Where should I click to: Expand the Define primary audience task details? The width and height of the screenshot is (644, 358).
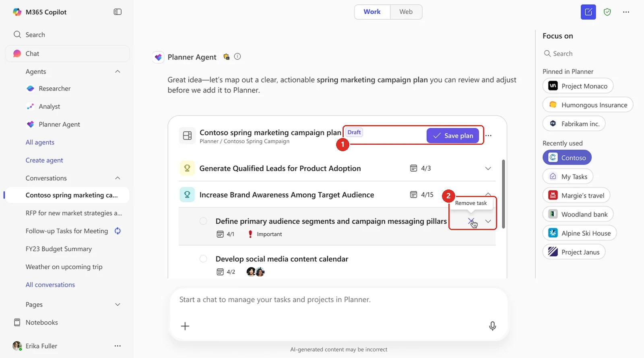(488, 221)
